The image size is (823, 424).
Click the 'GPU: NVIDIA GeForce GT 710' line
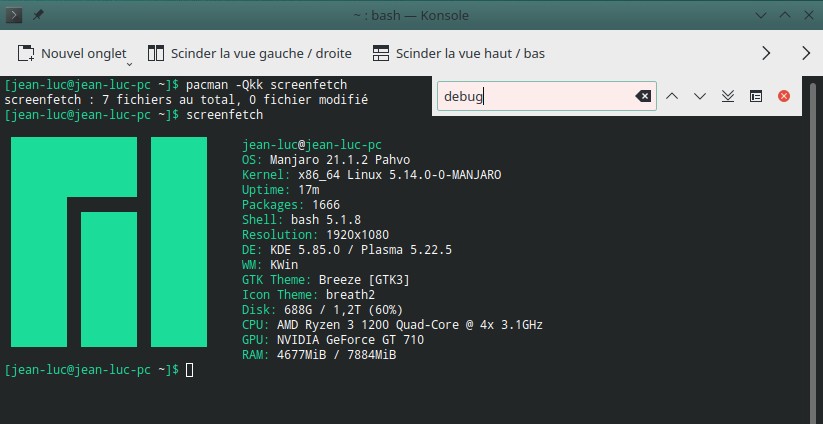(x=333, y=340)
